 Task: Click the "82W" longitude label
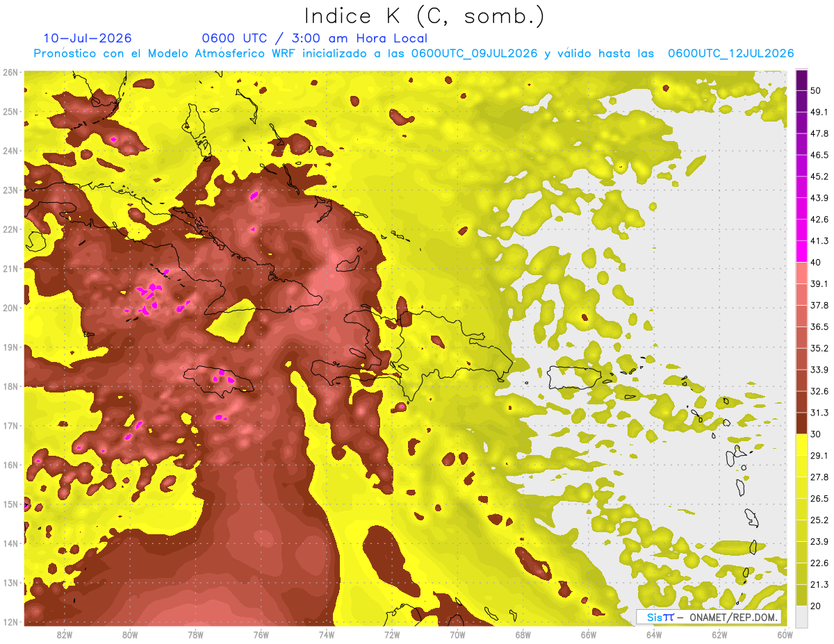[65, 635]
